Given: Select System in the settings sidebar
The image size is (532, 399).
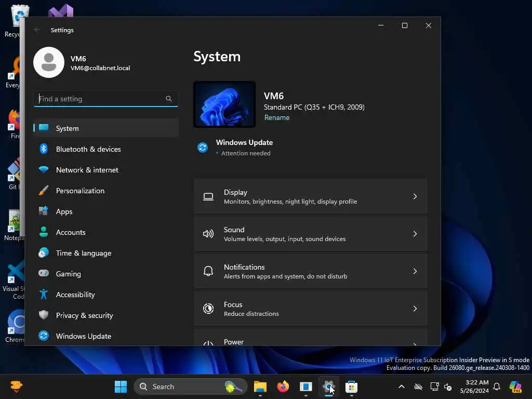Looking at the screenshot, I should click(x=106, y=128).
